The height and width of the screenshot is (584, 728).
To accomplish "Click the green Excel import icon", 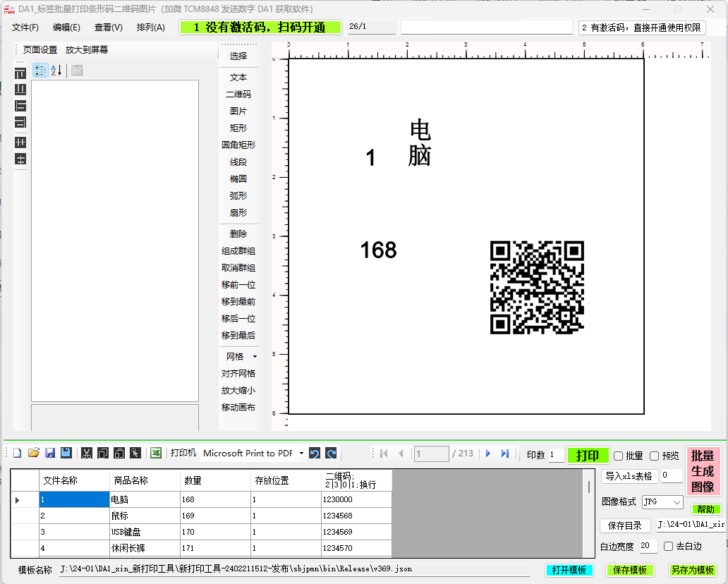I will [156, 453].
